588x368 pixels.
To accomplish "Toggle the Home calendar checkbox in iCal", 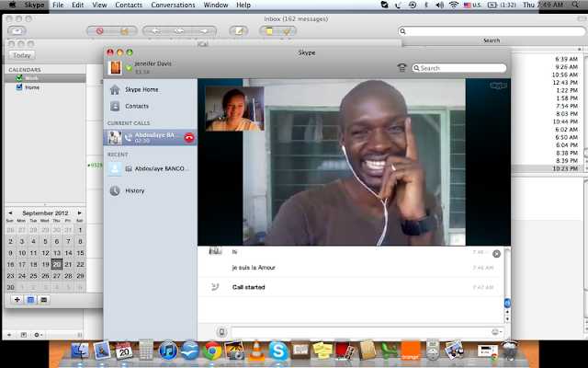I will (19, 87).
